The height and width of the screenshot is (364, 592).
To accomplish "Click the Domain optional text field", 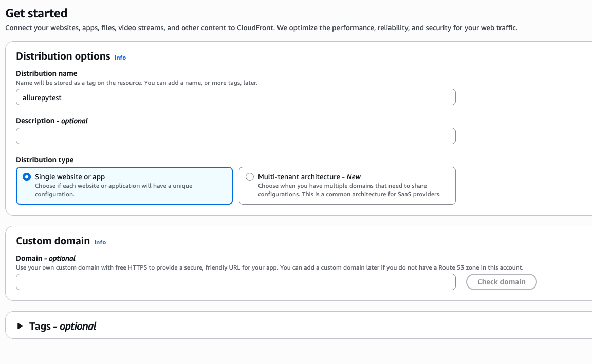I will 235,282.
